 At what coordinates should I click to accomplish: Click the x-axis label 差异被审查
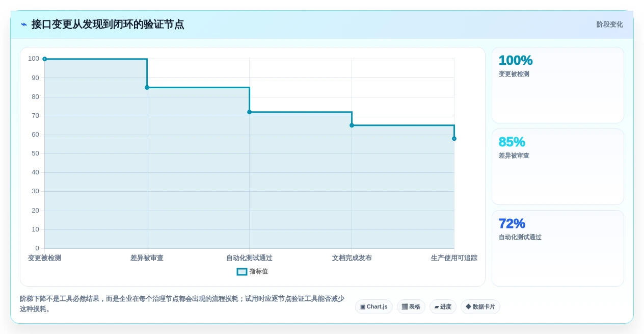147,258
